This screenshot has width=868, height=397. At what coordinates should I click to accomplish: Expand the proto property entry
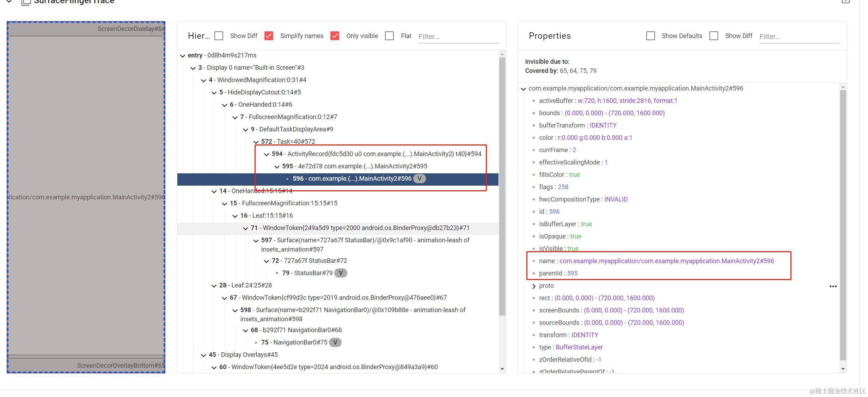534,286
